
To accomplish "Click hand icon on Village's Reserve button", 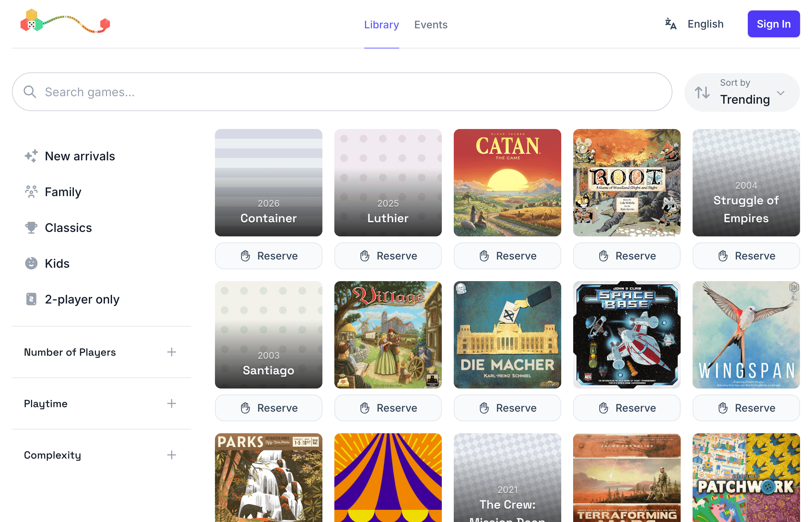I will 365,408.
